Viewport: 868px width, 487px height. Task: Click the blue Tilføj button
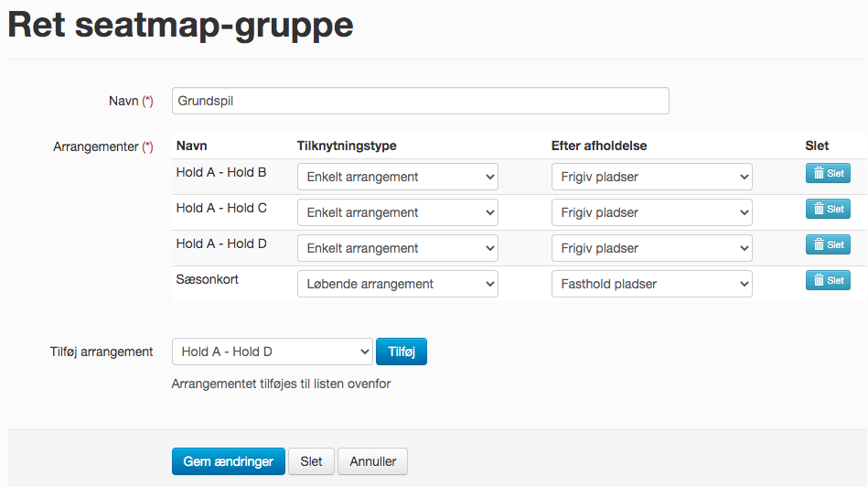click(402, 352)
